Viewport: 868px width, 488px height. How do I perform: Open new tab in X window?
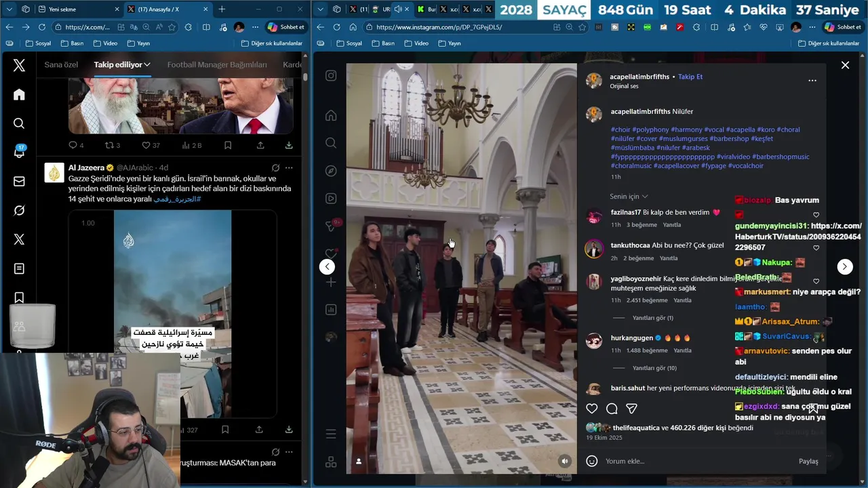[222, 9]
